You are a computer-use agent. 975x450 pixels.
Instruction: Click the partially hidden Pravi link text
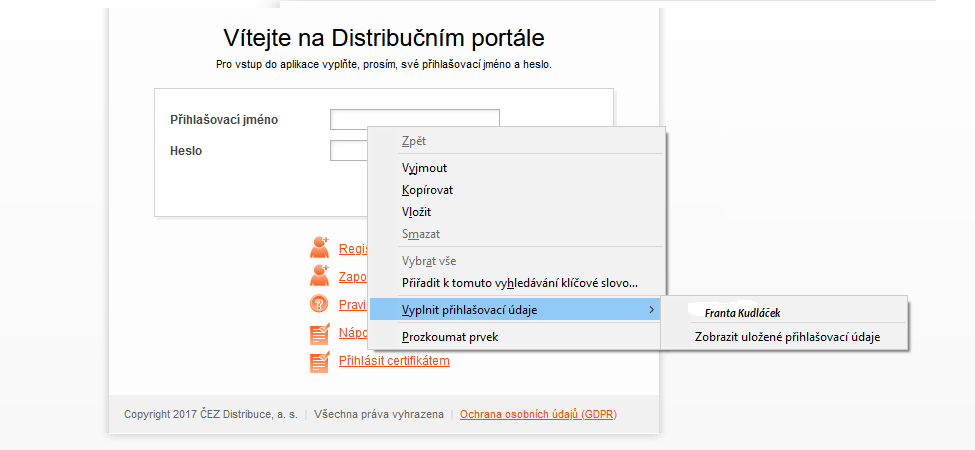tap(353, 305)
